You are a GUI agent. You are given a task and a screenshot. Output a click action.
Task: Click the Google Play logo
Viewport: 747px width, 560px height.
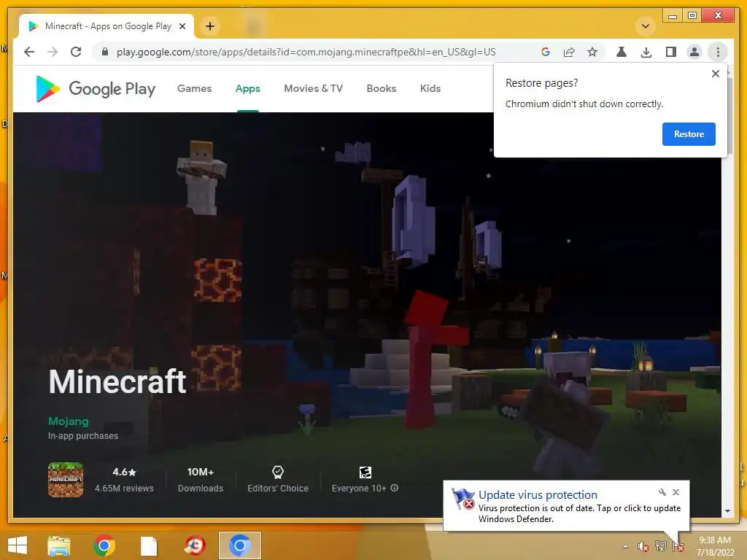pyautogui.click(x=96, y=88)
